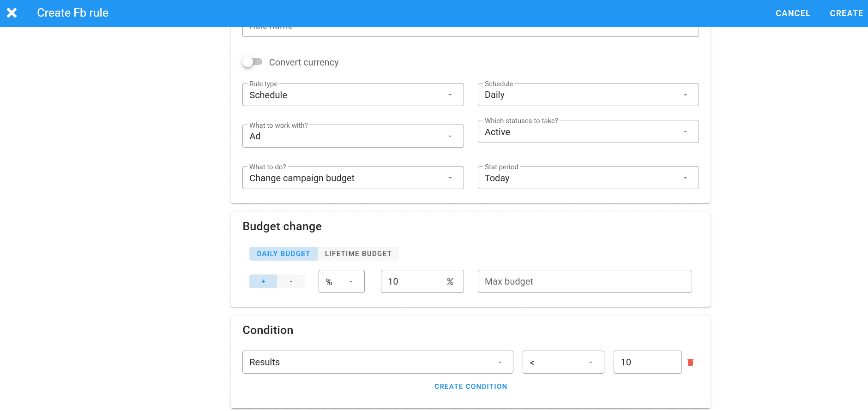Toggle the Convert currency switch

click(x=252, y=62)
